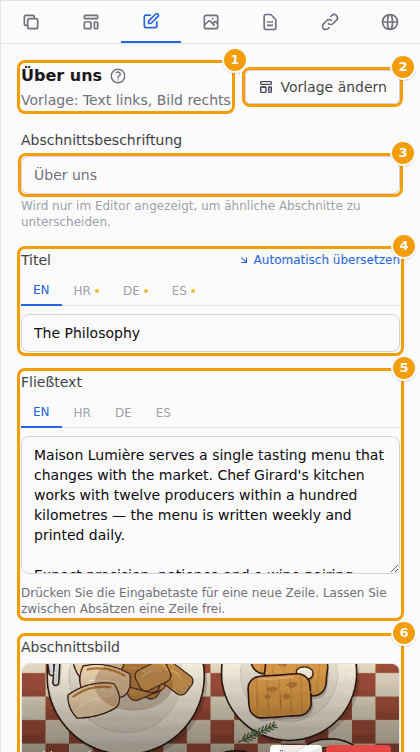420x752 pixels.
Task: Switch Fließtext language to ES tab
Action: (163, 413)
